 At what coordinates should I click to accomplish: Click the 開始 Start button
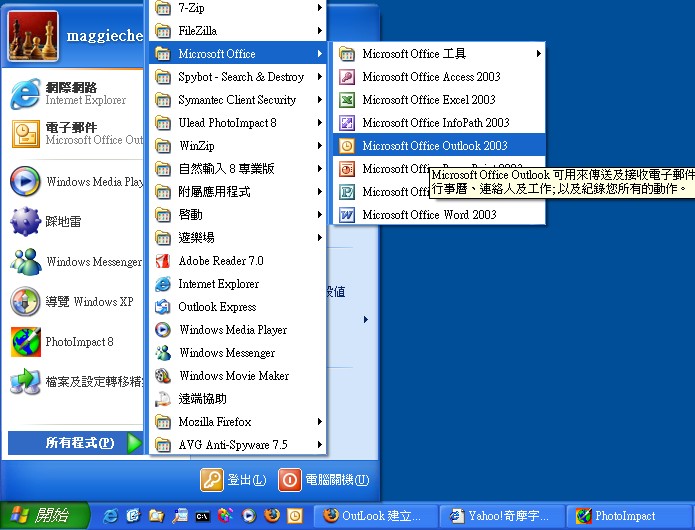[43, 515]
